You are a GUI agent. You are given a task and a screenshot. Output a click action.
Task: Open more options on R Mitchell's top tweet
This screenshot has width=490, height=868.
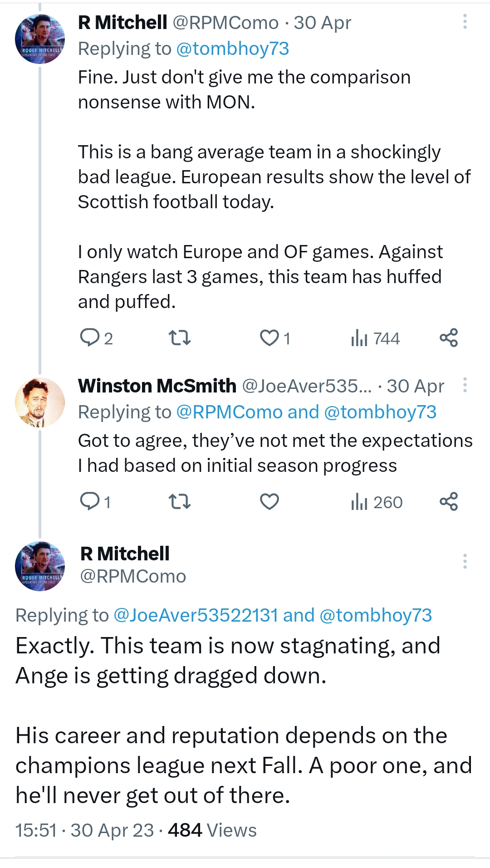click(x=465, y=22)
